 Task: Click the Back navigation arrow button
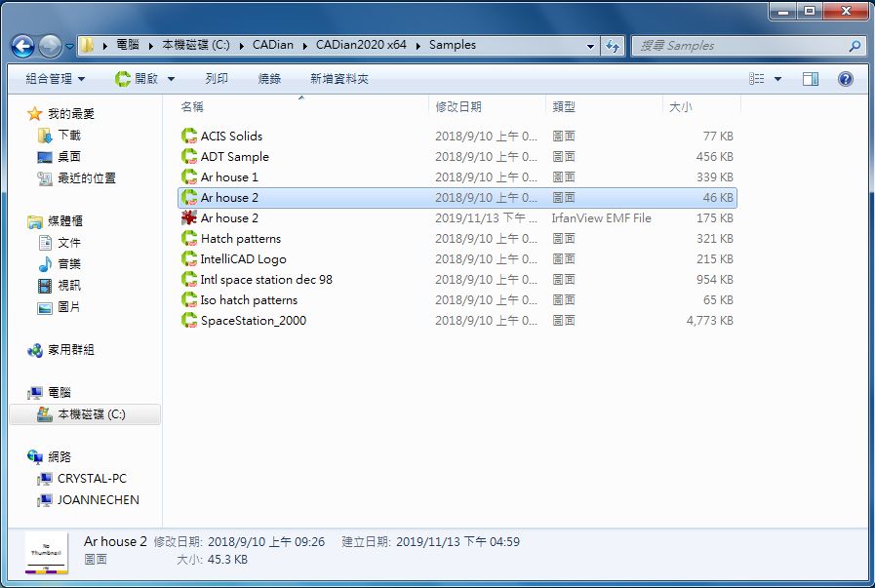tap(22, 46)
